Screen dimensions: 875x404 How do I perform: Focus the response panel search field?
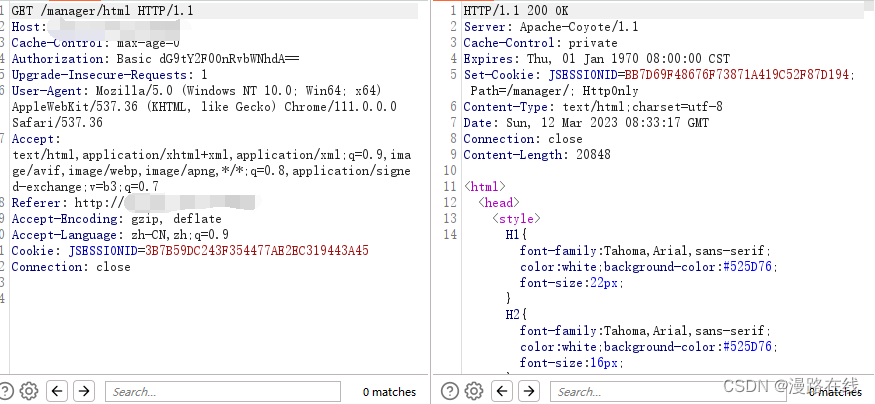point(668,391)
